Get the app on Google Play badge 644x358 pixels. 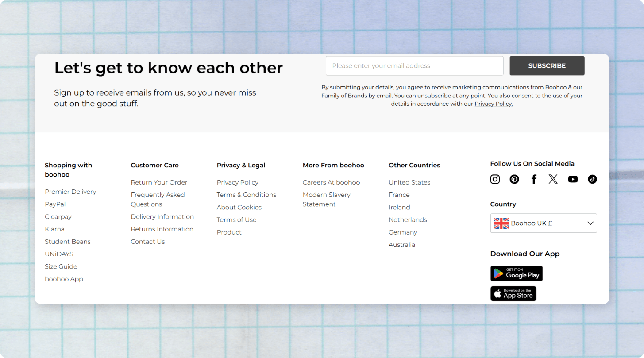[516, 273]
